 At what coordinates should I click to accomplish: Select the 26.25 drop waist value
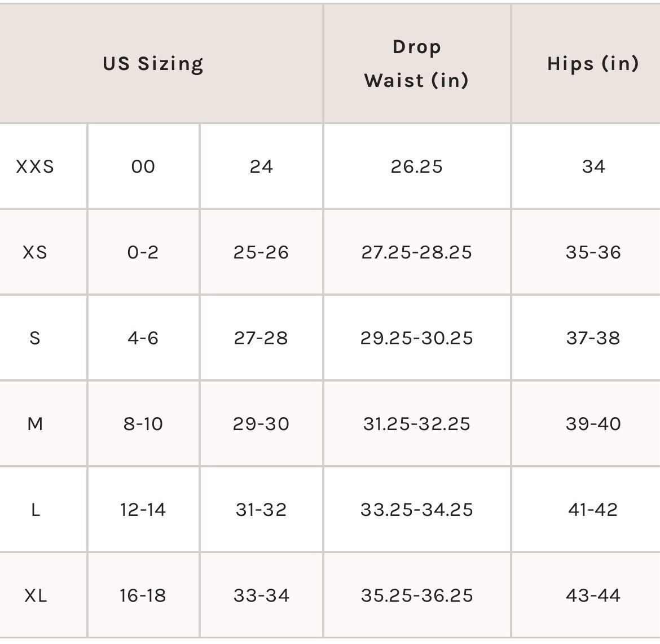tap(417, 167)
